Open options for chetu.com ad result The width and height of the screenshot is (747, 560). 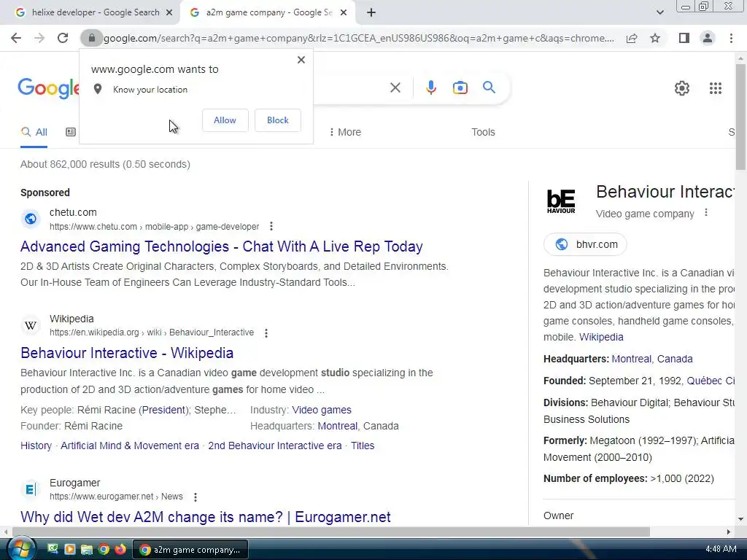click(271, 226)
